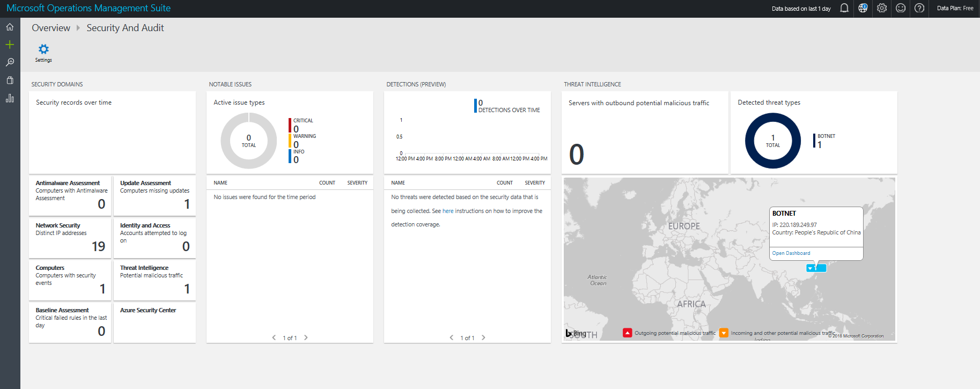Click the green plus add solution icon
980x389 pixels.
(10, 45)
